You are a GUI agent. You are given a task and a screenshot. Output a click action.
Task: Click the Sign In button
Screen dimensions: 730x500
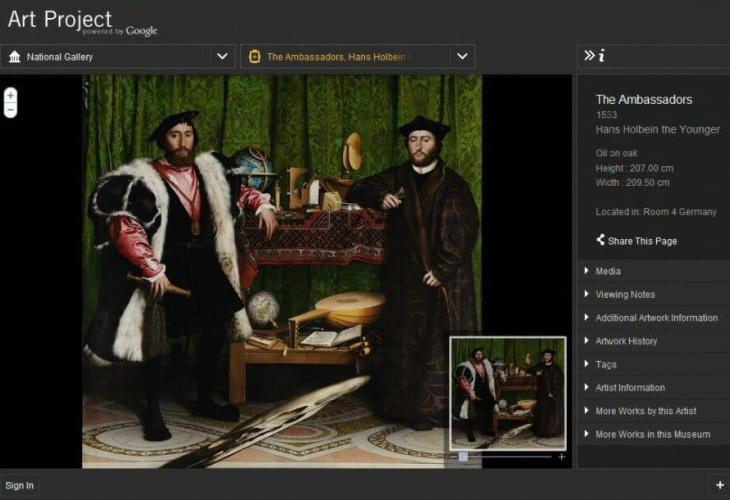20,486
